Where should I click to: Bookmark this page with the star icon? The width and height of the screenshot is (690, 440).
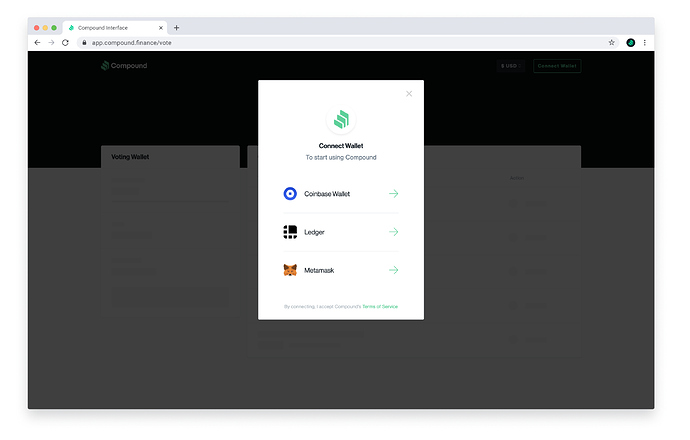tap(611, 43)
